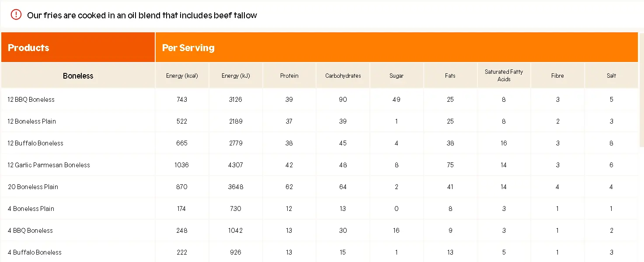Click the Fats column header
Image resolution: width=644 pixels, height=262 pixels.
click(450, 76)
